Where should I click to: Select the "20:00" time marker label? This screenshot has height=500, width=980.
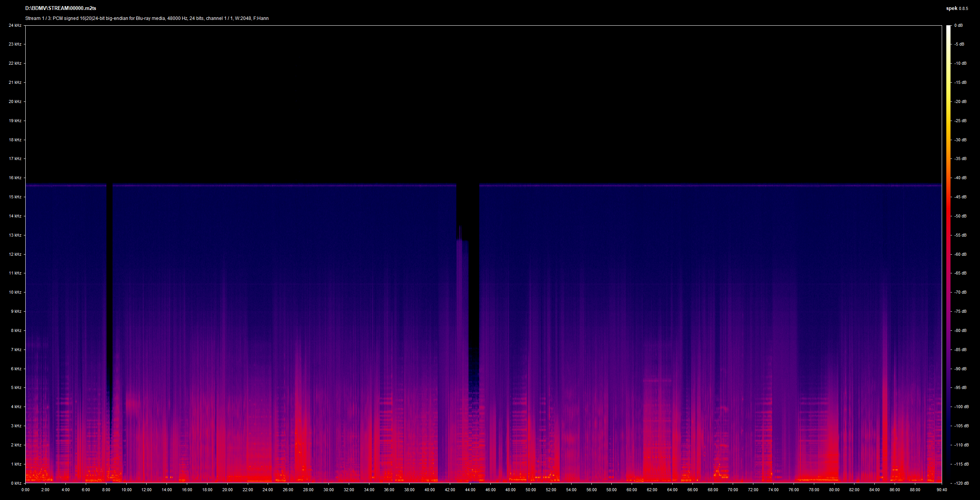(x=227, y=490)
